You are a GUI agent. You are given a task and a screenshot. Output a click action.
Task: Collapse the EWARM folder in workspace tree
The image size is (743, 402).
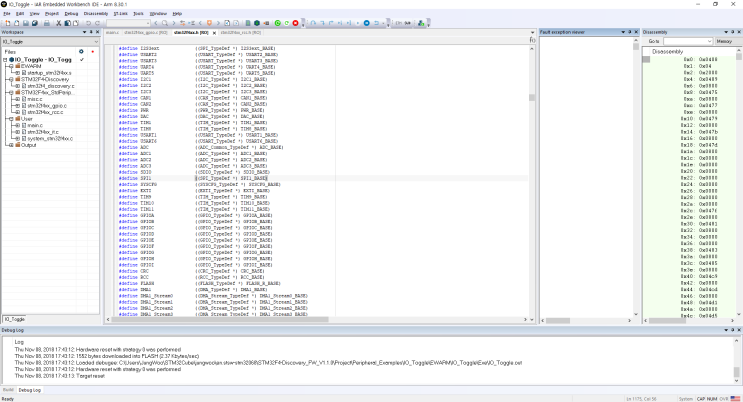click(11, 66)
